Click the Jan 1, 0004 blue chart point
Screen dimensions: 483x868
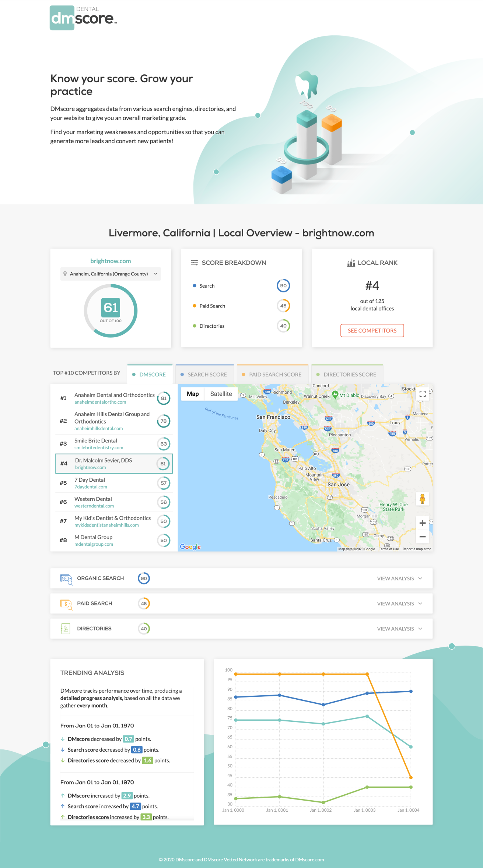411,691
